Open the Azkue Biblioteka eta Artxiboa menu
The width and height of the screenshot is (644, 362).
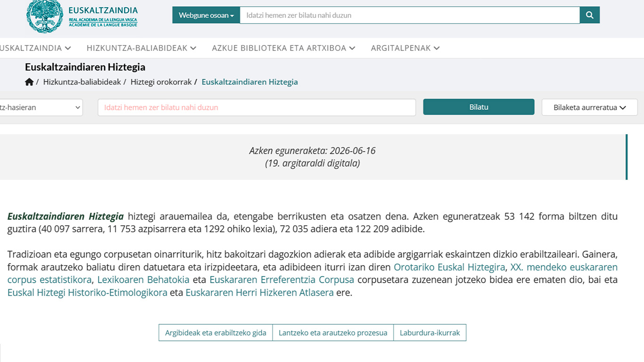[284, 48]
